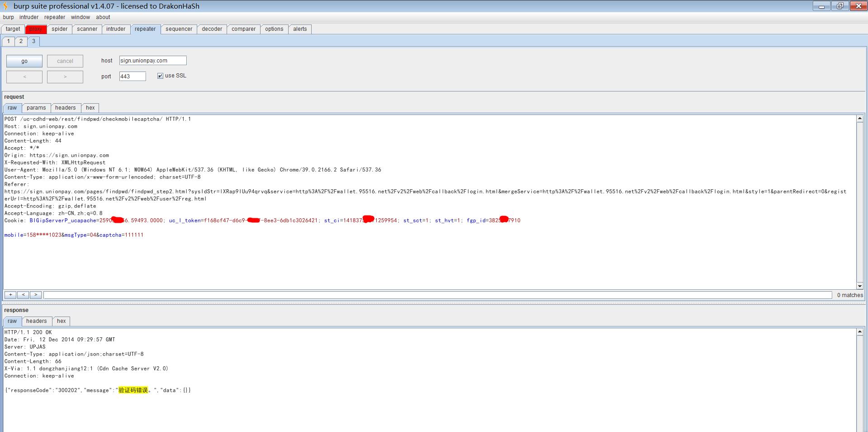Switch to the highlighted proxy tab
The width and height of the screenshot is (868, 432).
(36, 29)
